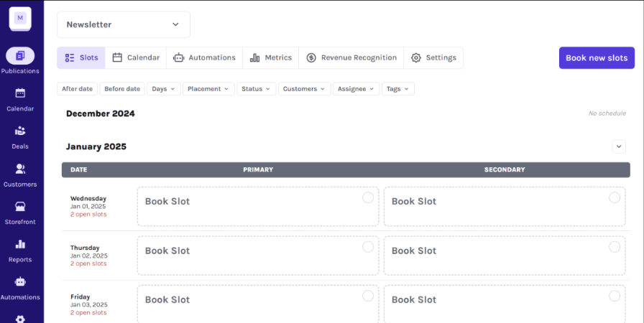Open the Revenue Recognition tab
Viewport: 644px width, 323px height.
tap(351, 58)
